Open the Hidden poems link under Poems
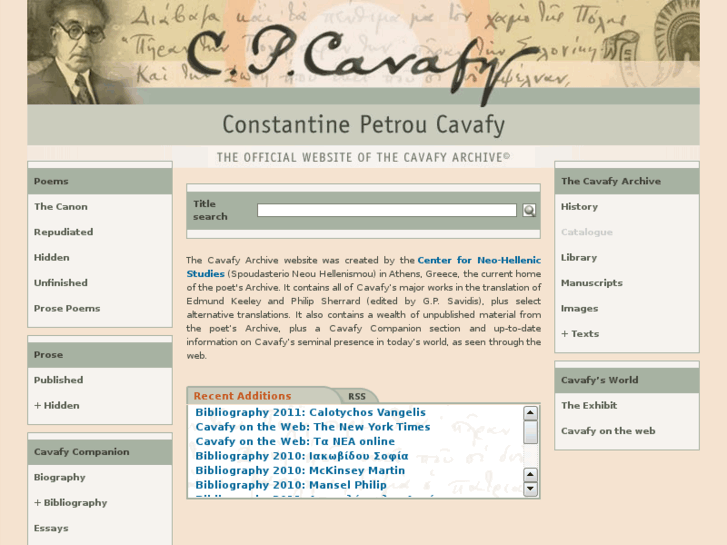727x545 pixels. 51,257
